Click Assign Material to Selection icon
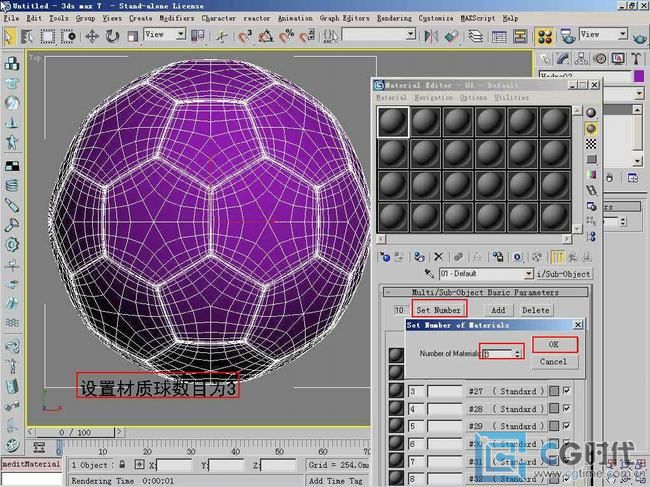650x487 pixels. point(419,257)
